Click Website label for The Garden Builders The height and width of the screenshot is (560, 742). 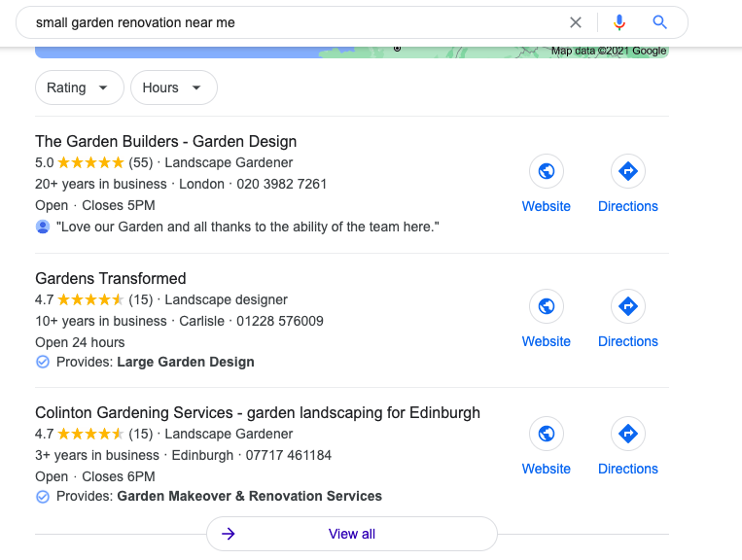tap(547, 206)
